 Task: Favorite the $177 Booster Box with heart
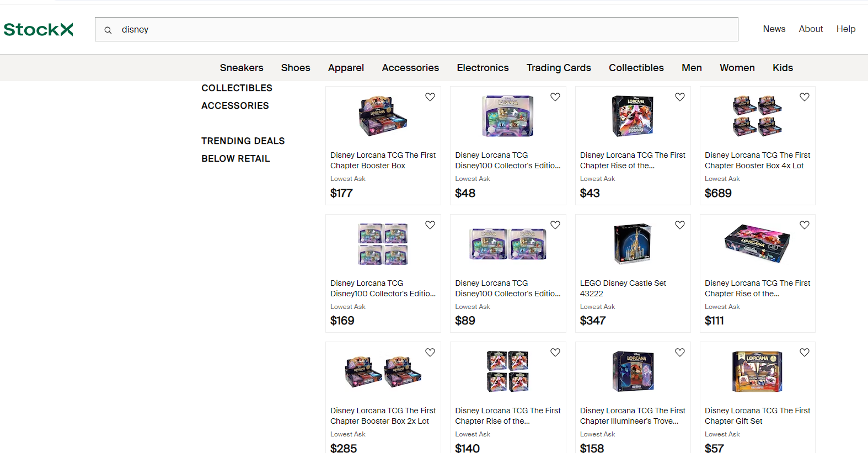(x=430, y=97)
